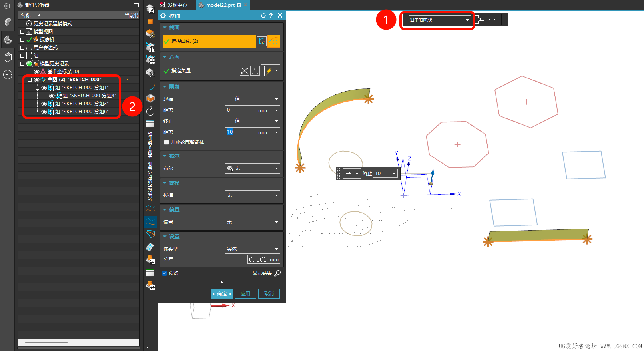Viewport: 644px width, 351px height.
Task: Open the 体类型 dropdown
Action: [x=253, y=249]
